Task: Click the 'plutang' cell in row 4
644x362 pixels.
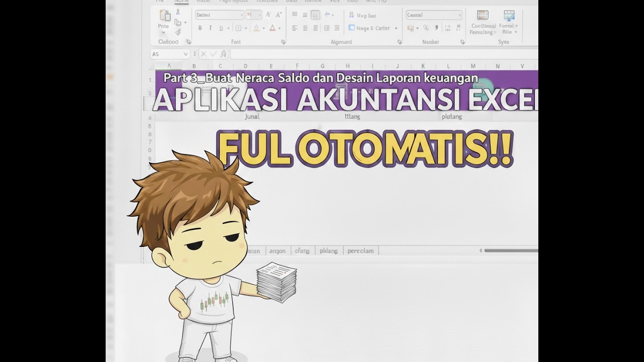Action: point(451,117)
